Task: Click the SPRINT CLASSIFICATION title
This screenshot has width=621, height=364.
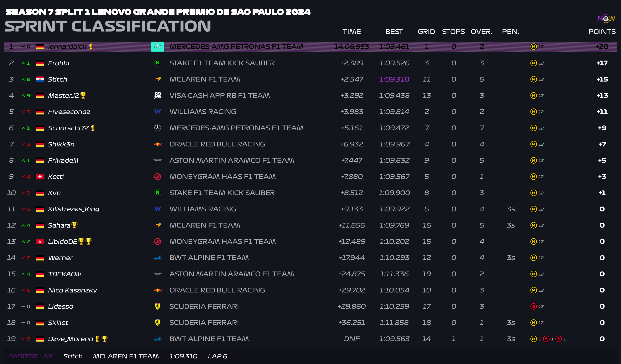Action: click(x=108, y=26)
